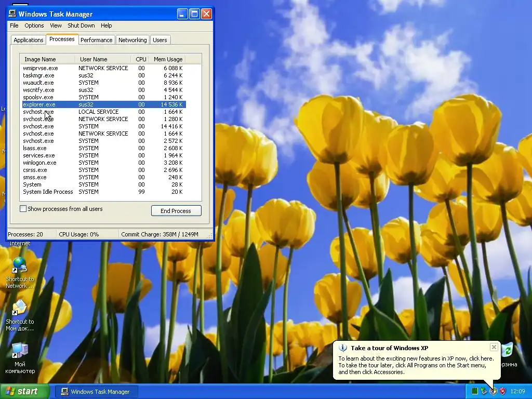Select the wscntfy.exe process
Screen dimensions: 532x399
point(104,90)
